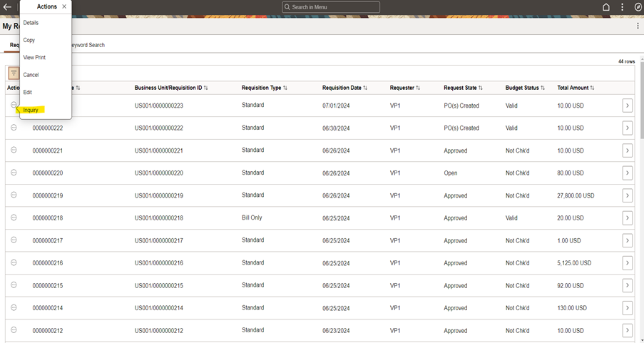Click the filter icon above the table
Image resolution: width=644 pixels, height=343 pixels.
click(x=14, y=73)
